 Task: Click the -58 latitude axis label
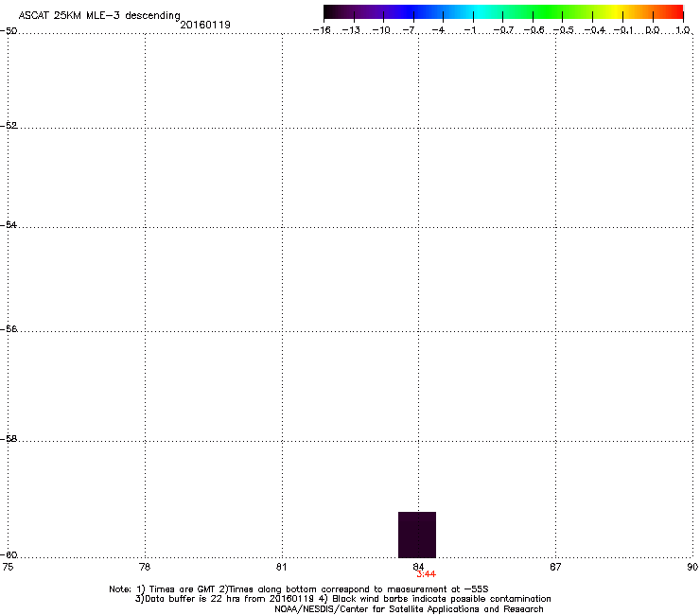pyautogui.click(x=9, y=439)
